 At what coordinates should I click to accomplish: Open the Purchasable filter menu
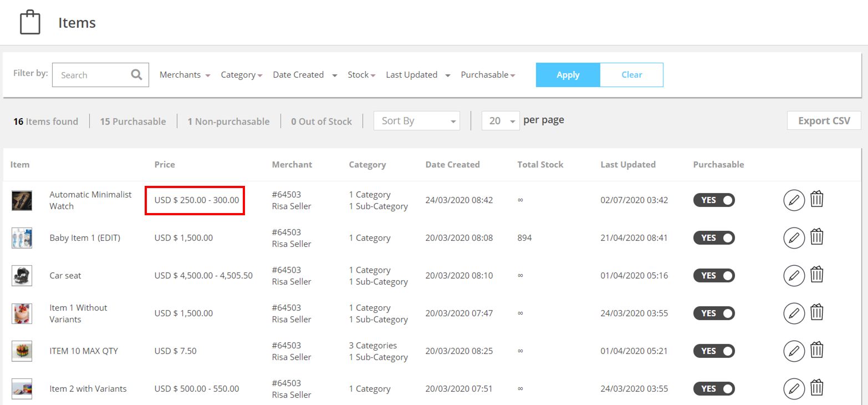click(488, 75)
